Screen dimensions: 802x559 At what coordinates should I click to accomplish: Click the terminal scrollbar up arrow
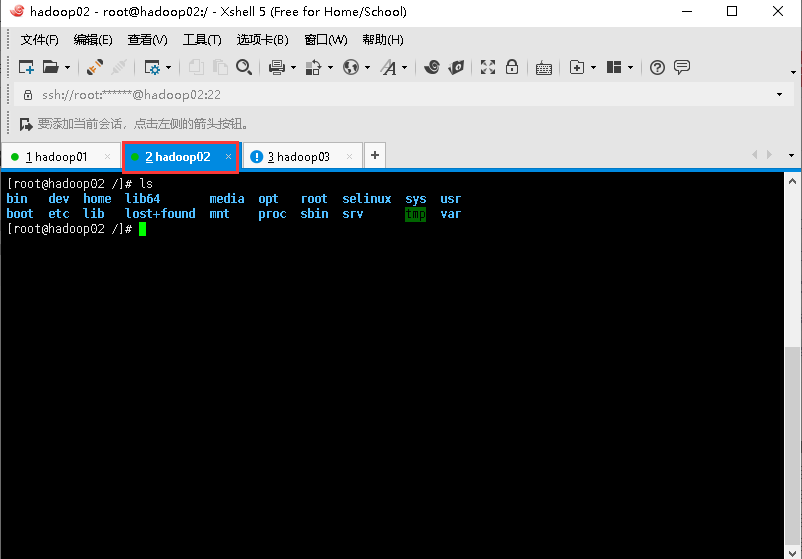pyautogui.click(x=792, y=181)
